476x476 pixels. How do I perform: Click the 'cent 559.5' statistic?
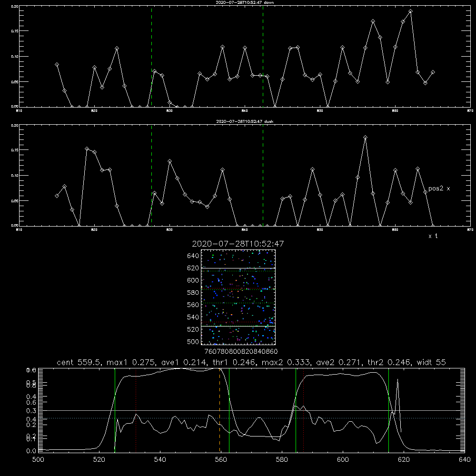pos(79,362)
